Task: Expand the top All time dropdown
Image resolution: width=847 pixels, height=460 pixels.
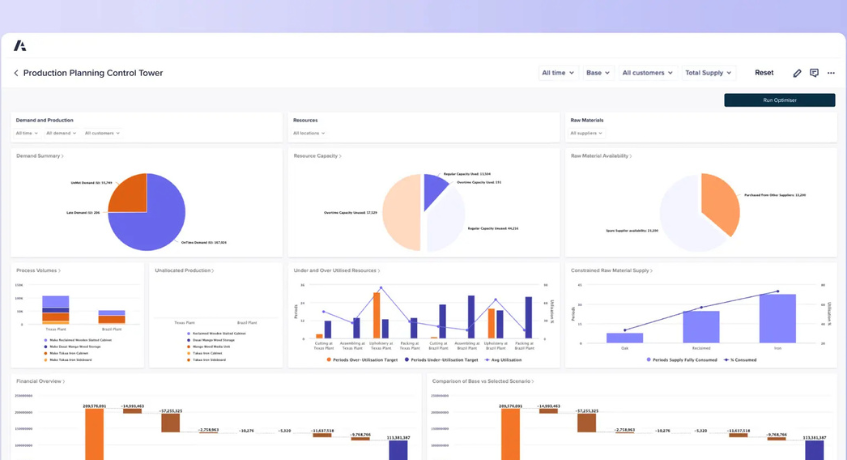Action: coord(558,73)
